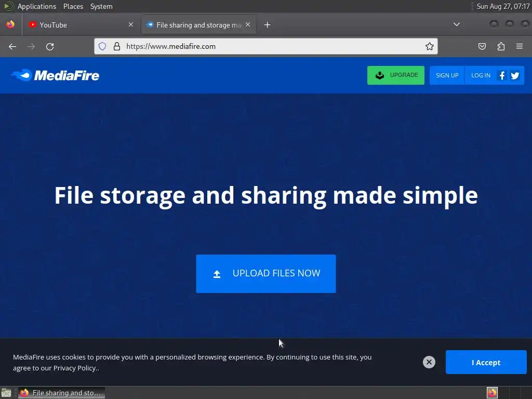Click the upgrade box icon

click(x=380, y=75)
